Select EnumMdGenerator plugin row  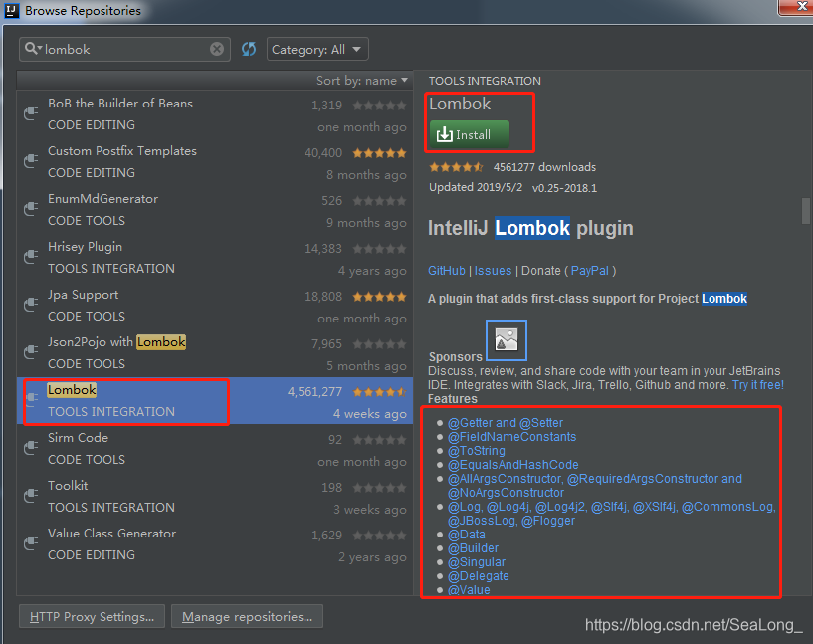pyautogui.click(x=215, y=209)
